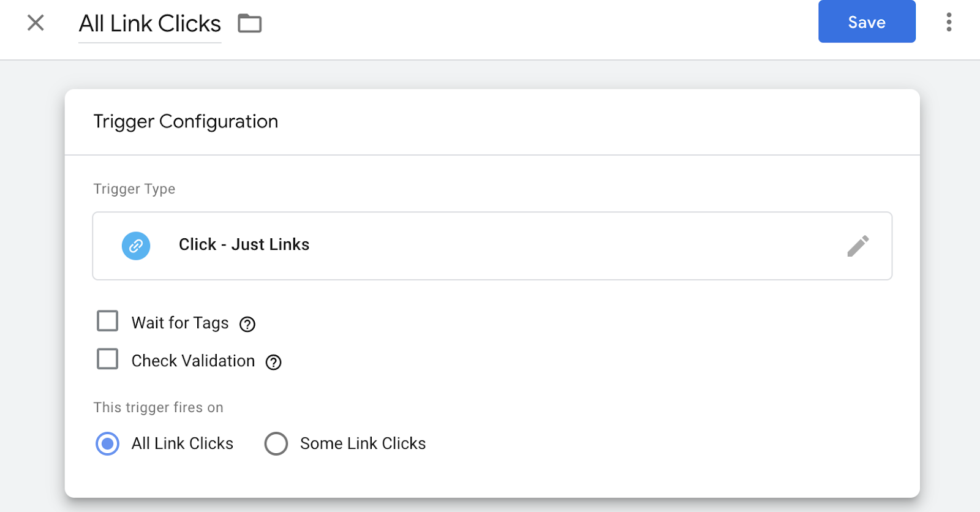Click the folder icon beside the trigger name
Image resolution: width=980 pixels, height=512 pixels.
point(250,23)
